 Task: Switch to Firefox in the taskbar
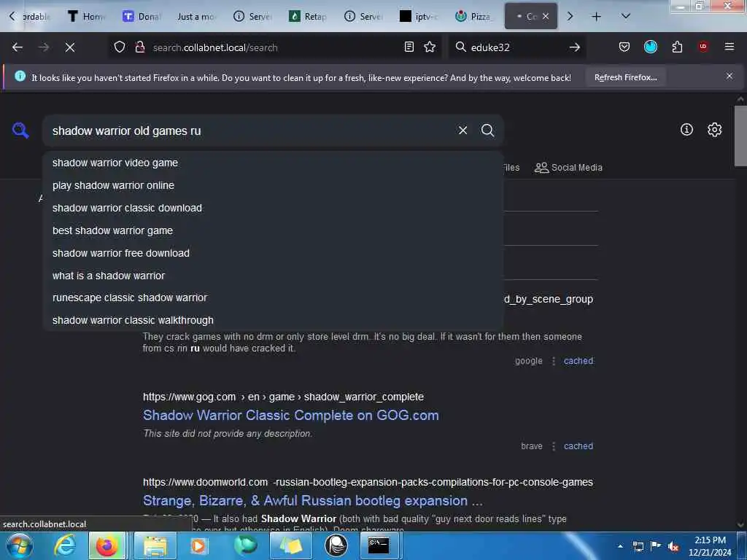pyautogui.click(x=107, y=545)
